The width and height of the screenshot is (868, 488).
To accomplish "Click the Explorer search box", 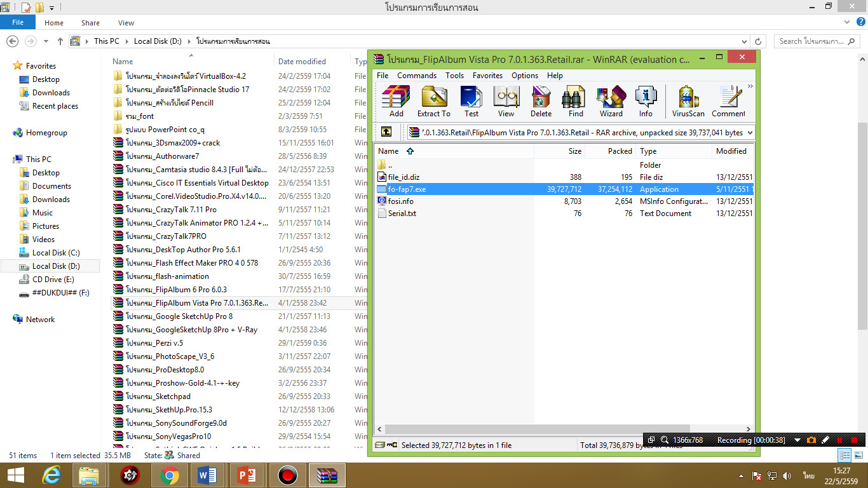I will click(x=818, y=41).
